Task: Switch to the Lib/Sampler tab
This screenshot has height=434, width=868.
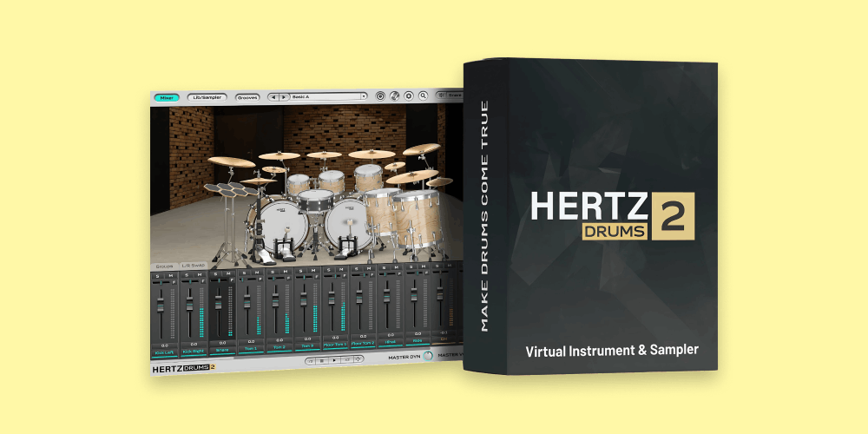Action: (207, 97)
